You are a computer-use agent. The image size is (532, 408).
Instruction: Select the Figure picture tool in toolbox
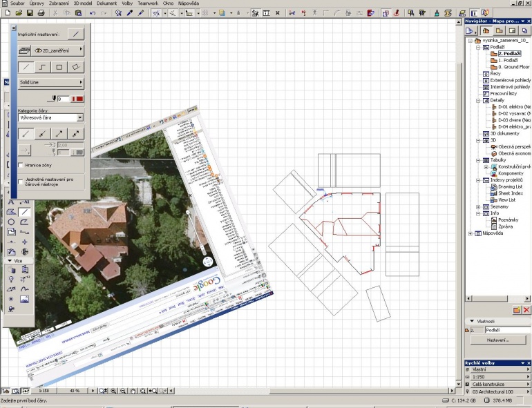click(24, 299)
